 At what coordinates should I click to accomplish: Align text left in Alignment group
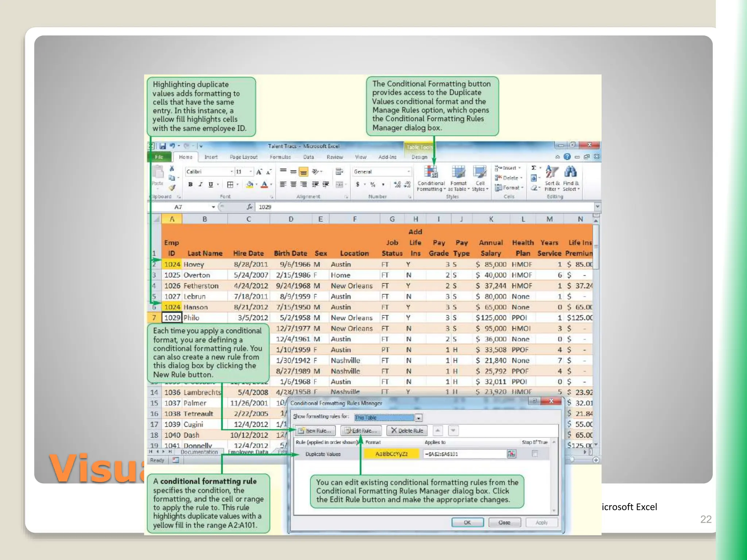click(283, 184)
